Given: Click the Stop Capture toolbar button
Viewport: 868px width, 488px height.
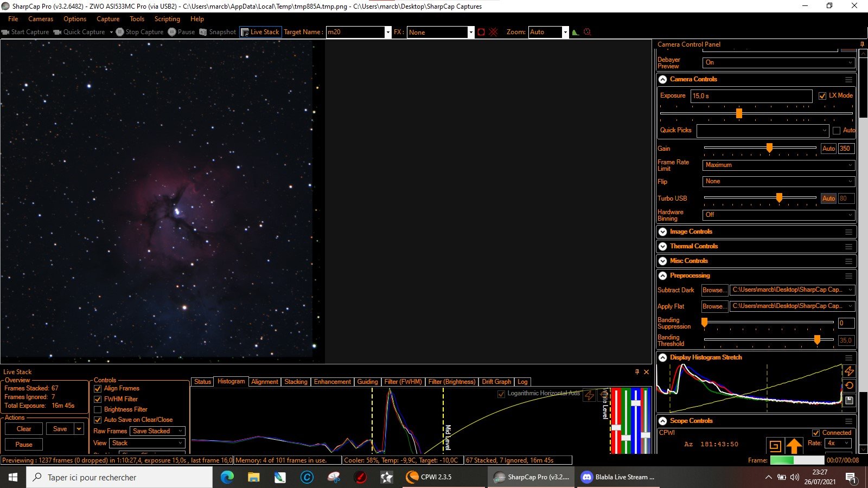Looking at the screenshot, I should (139, 32).
